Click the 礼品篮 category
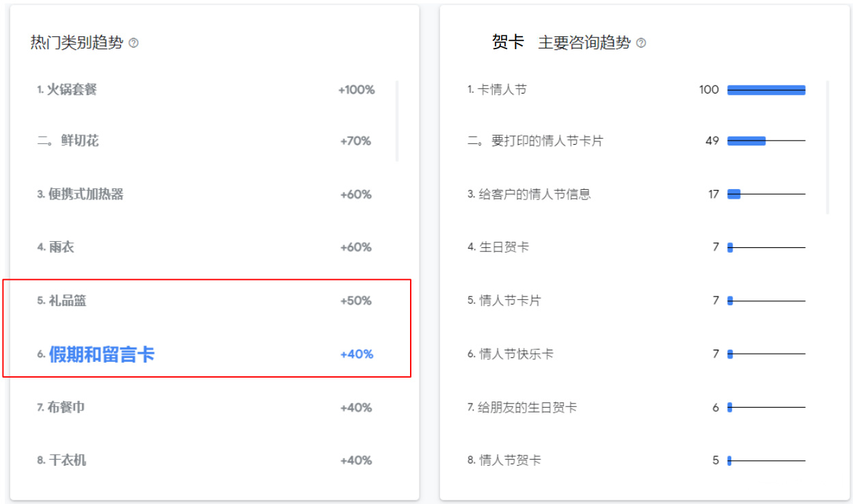Image resolution: width=857 pixels, height=504 pixels. click(x=68, y=300)
